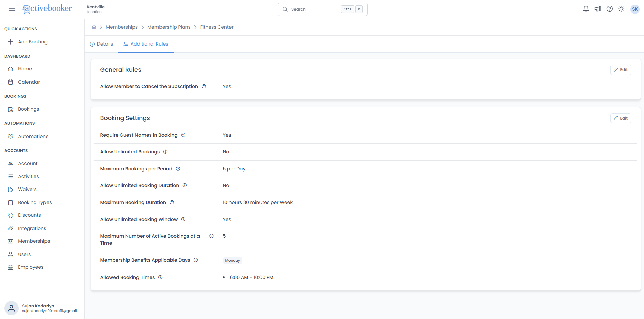Click the Calendar sidebar icon
This screenshot has width=644, height=319.
pyautogui.click(x=11, y=82)
